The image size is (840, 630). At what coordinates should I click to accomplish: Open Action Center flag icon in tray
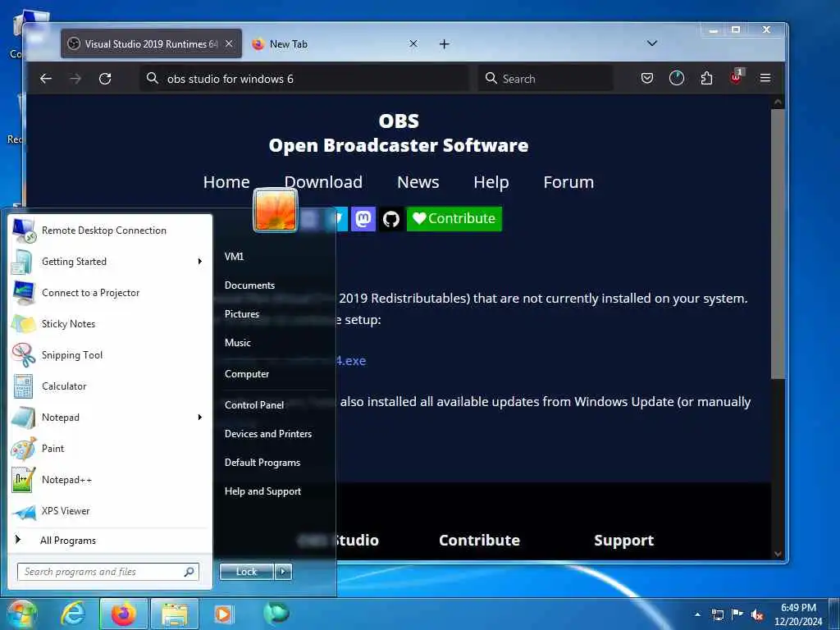(x=737, y=614)
